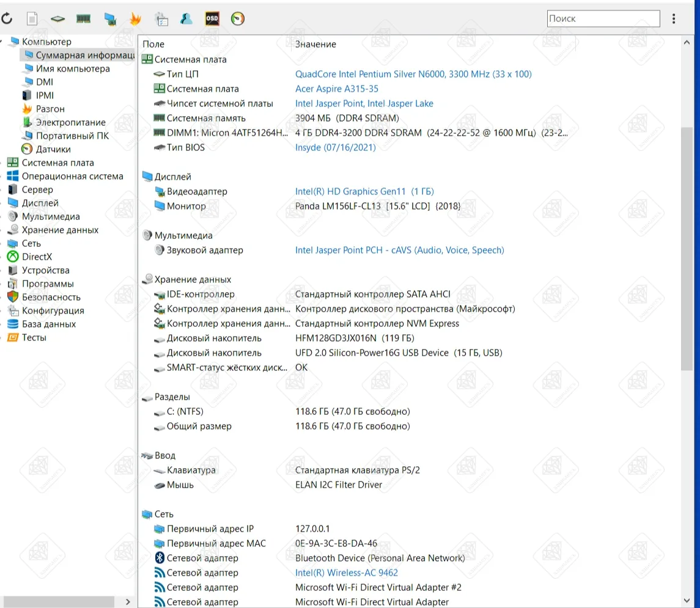The width and height of the screenshot is (700, 608).
Task: Select Системная плата in the left tree
Action: point(57,163)
